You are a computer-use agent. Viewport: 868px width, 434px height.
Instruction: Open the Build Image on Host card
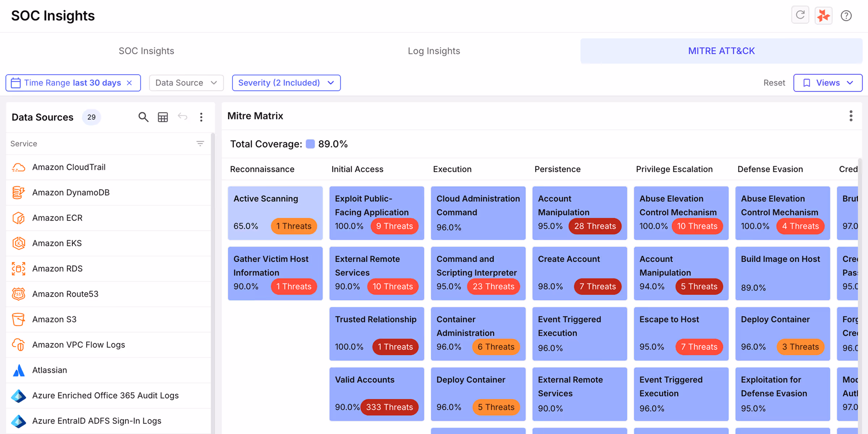tap(783, 273)
